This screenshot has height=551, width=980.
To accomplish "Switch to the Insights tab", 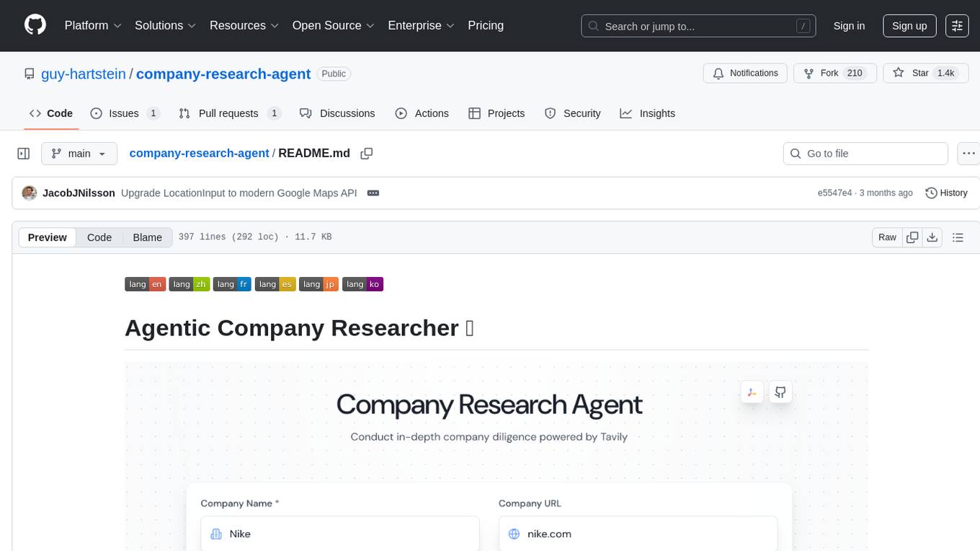I will coord(648,113).
